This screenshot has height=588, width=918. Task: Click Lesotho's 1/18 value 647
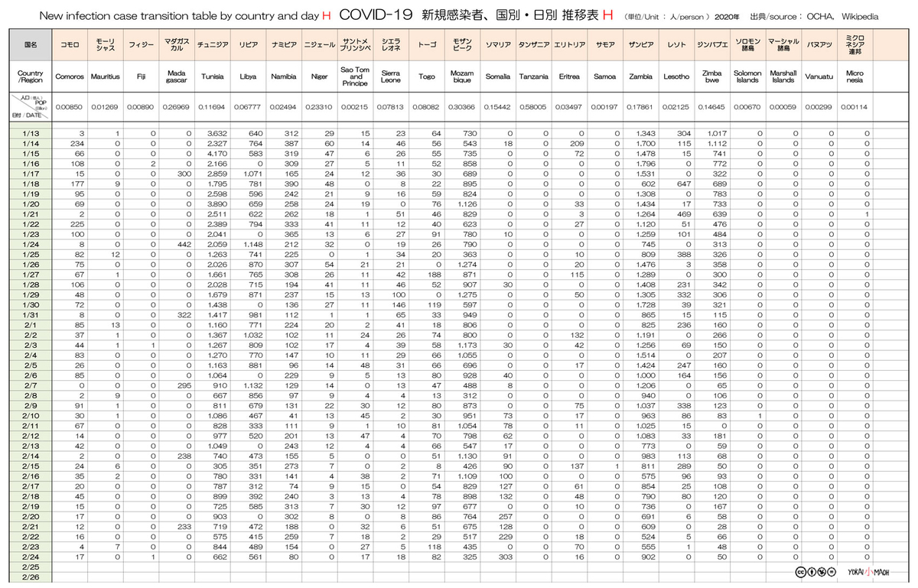(x=684, y=184)
